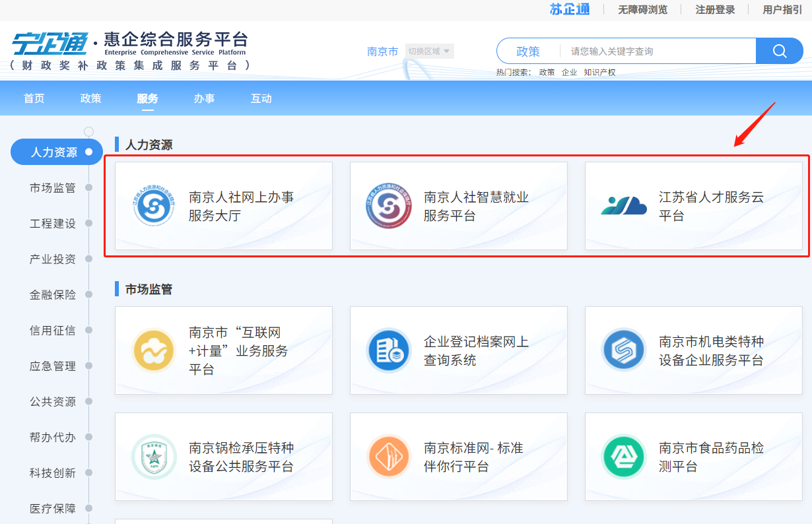This screenshot has width=812, height=524.
Task: Select 金融保险 in the sidebar
Action: tap(53, 295)
